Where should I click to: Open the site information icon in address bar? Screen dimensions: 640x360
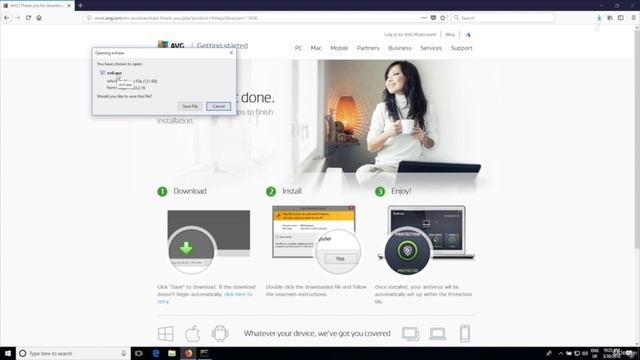coord(89,18)
